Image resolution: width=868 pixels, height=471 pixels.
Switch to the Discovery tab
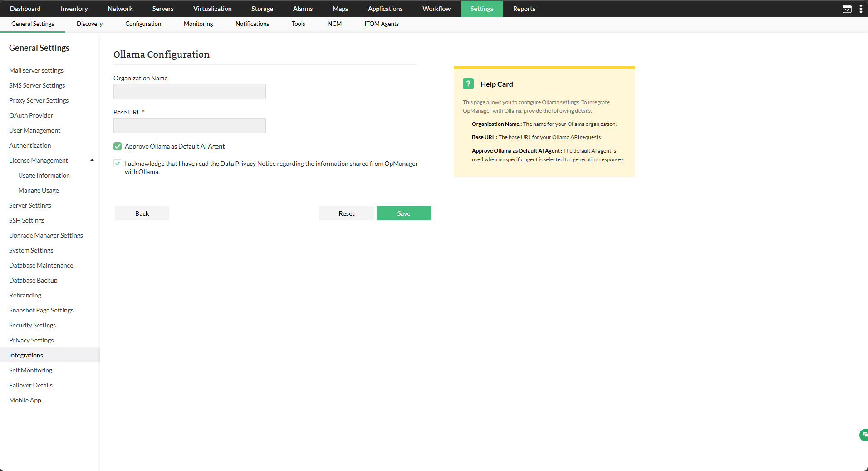(89, 24)
